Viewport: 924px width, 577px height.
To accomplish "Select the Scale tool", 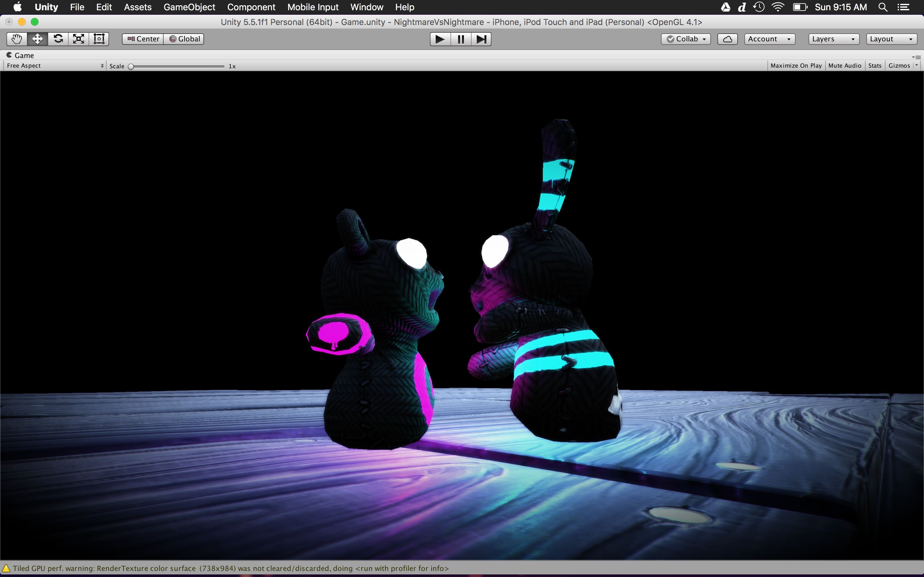I will click(79, 39).
